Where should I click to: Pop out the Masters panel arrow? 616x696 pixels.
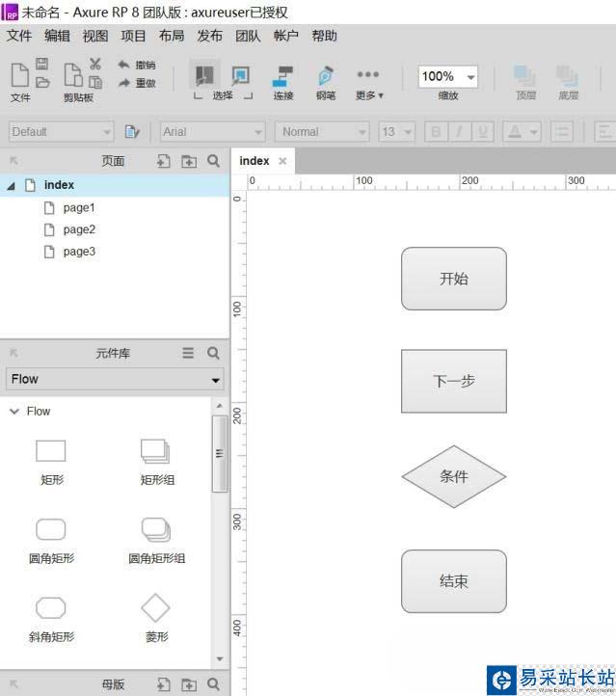(x=13, y=683)
